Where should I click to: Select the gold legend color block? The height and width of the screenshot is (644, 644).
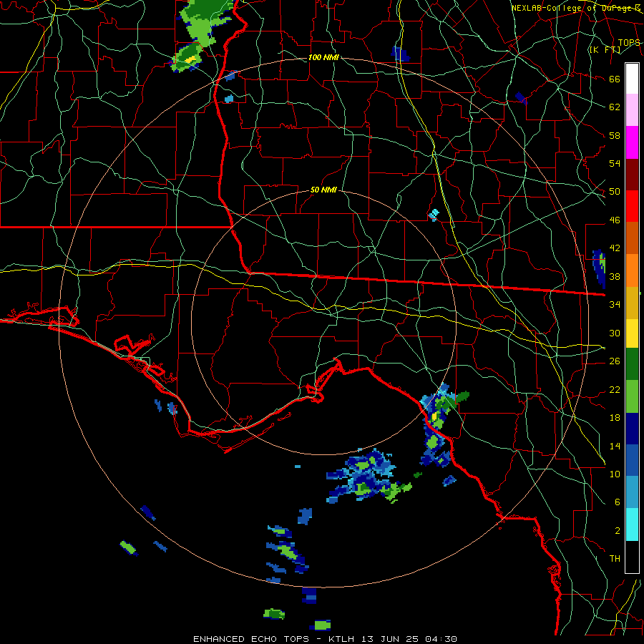point(632,303)
